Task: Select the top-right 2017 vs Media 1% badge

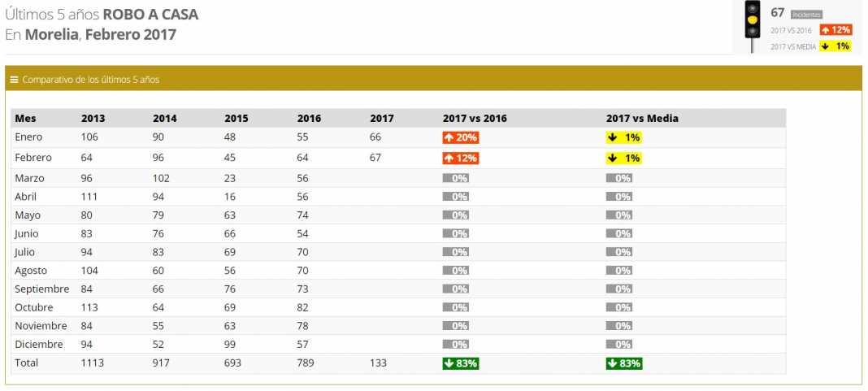Action: click(835, 46)
